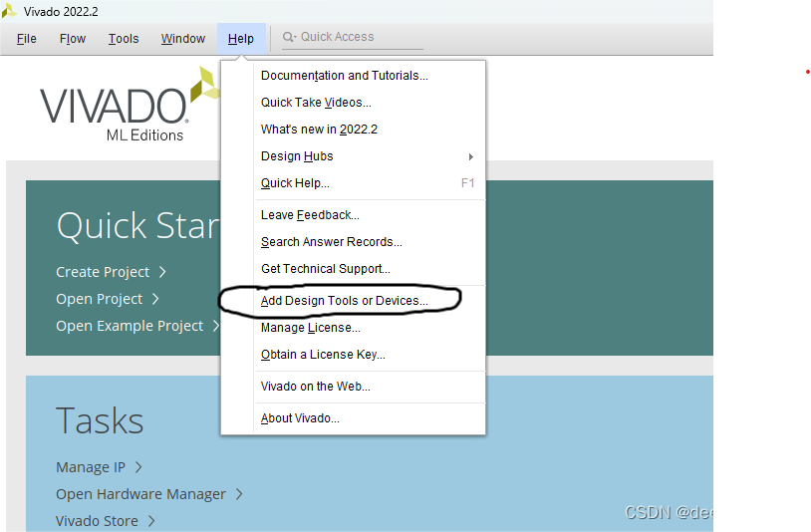Open the Flow menu
The width and height of the screenshot is (811, 532).
[73, 39]
